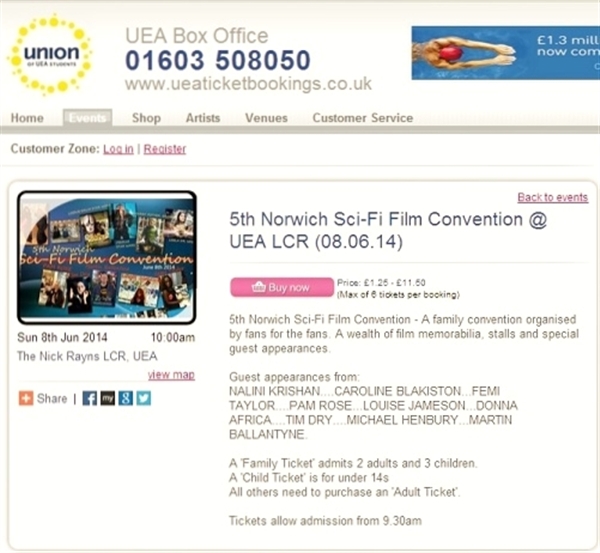Share event on Facebook
The image size is (600, 553).
pyautogui.click(x=90, y=398)
